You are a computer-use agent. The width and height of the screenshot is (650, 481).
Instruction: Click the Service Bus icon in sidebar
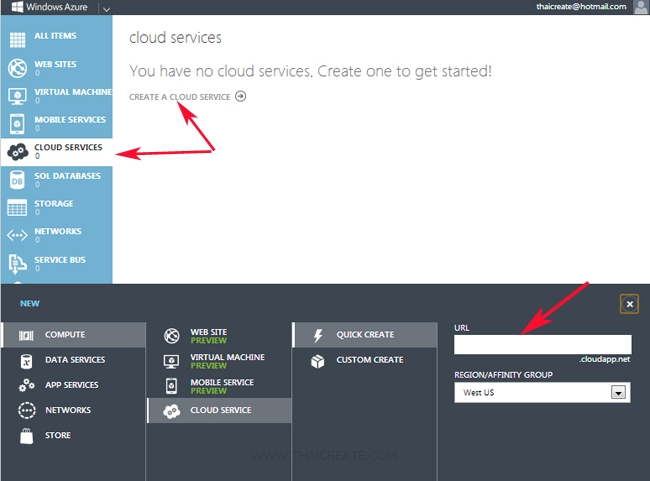[17, 264]
